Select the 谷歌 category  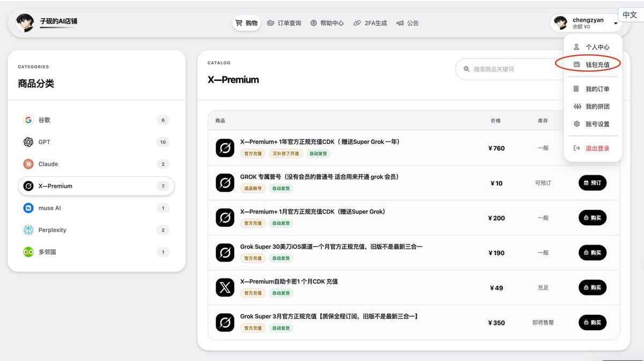point(97,120)
